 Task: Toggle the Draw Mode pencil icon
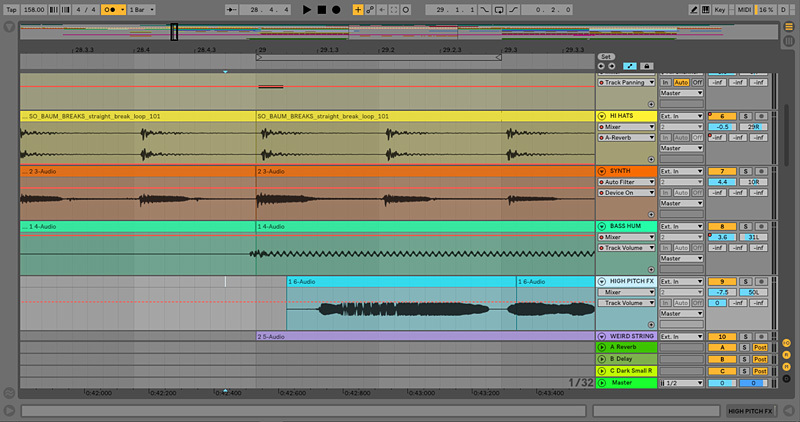[694, 9]
